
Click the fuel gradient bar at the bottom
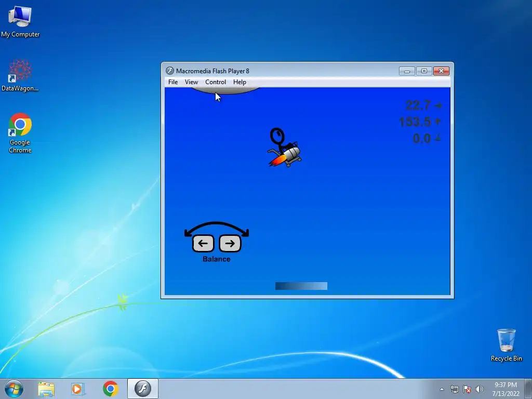(301, 286)
